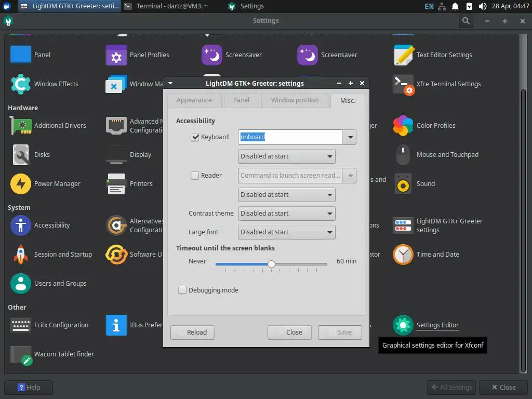Screen dimensions: 532x399
Task: Click power manager battery panel icon
Action: [x=469, y=6]
